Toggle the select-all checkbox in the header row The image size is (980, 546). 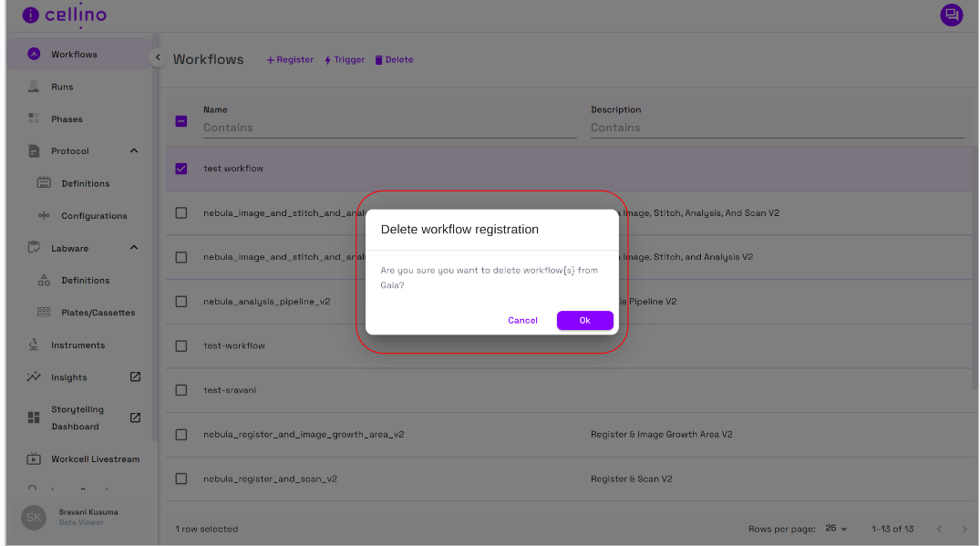(x=181, y=120)
